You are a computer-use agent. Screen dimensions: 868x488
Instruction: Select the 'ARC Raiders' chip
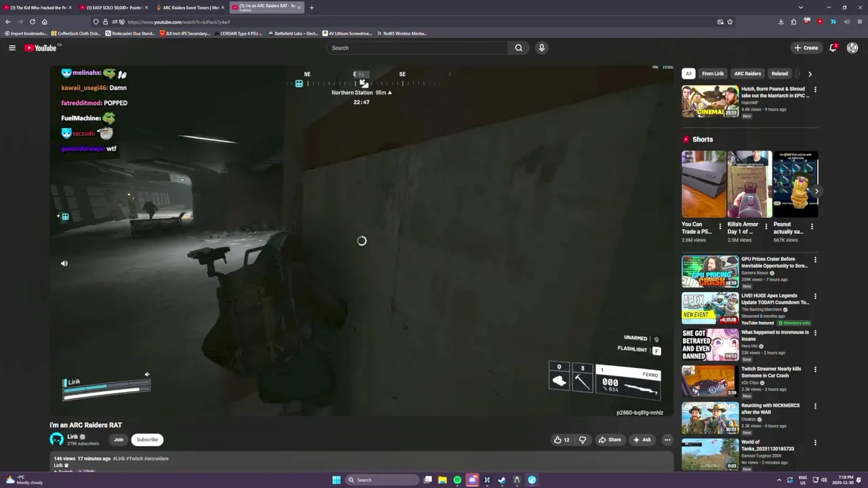pyautogui.click(x=747, y=73)
